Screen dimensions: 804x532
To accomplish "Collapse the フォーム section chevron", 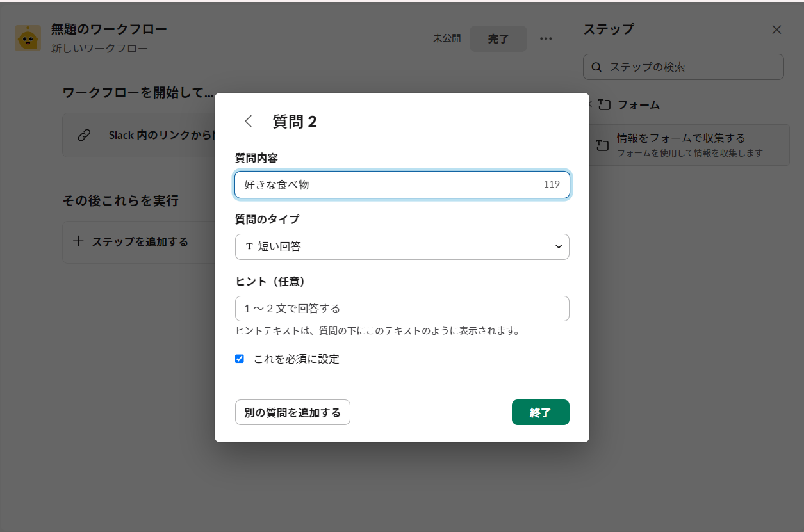I will tap(590, 104).
